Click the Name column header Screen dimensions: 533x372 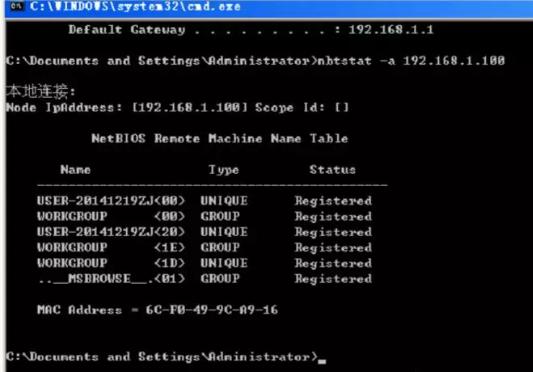[x=75, y=169]
